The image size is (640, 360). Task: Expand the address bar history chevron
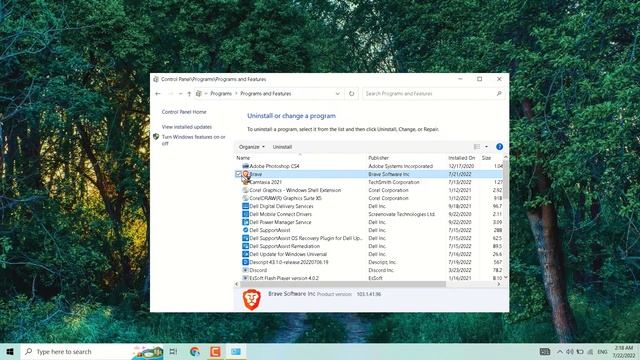[x=338, y=93]
